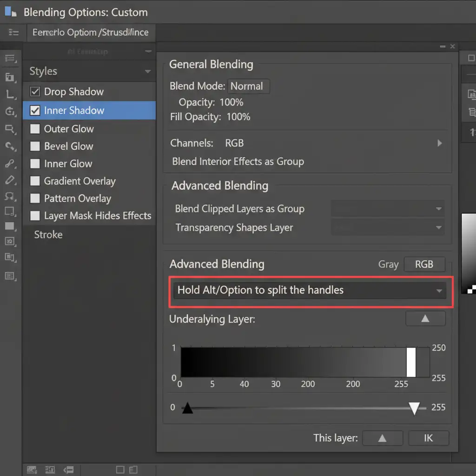476x476 pixels.
Task: Expand the Channels RGB arrow
Action: tap(440, 143)
